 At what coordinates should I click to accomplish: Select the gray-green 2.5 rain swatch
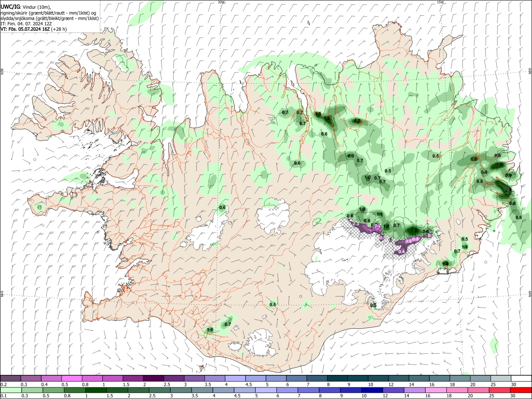coord(160,390)
